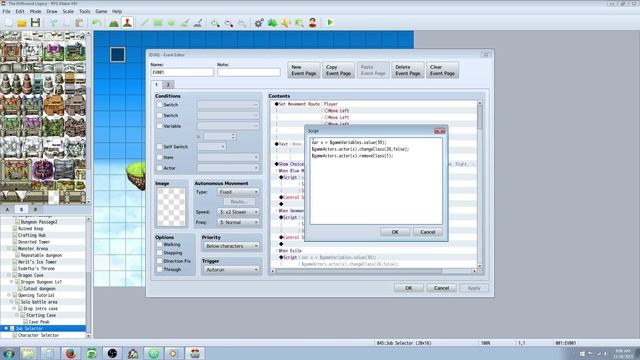The width and height of the screenshot is (640, 360).
Task: Open the movement Freq dropdown
Action: tap(238, 222)
